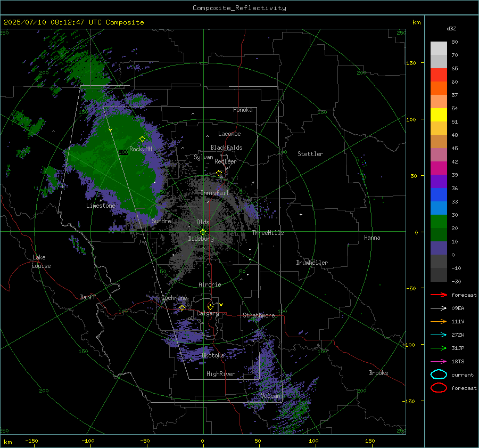Select the 20 dBZ dark green swatch
479x448 pixels.
point(439,234)
